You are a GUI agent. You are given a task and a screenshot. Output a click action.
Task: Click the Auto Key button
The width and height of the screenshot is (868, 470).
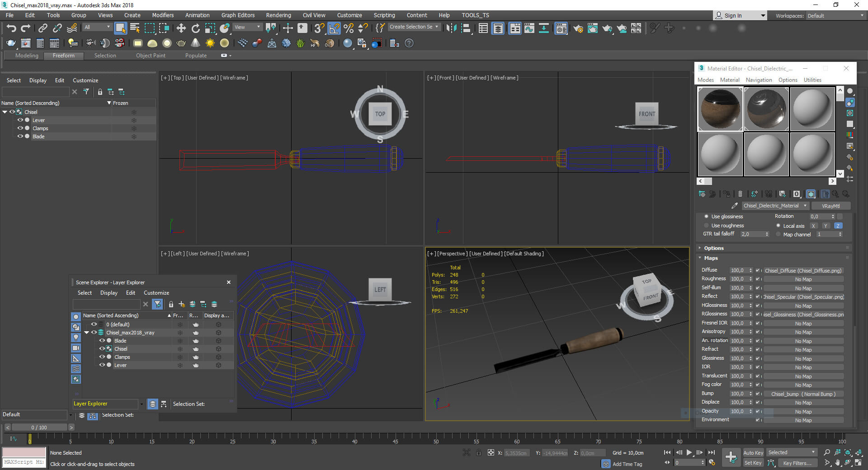click(x=753, y=453)
